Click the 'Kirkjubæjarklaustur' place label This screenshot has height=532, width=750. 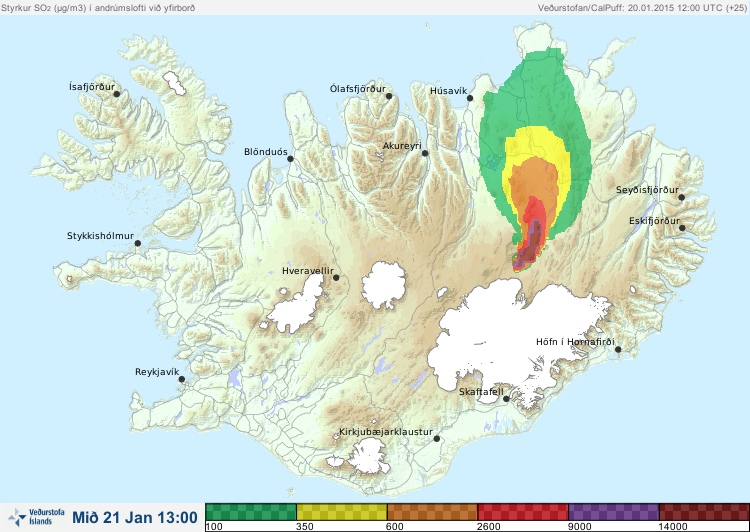[x=386, y=432]
